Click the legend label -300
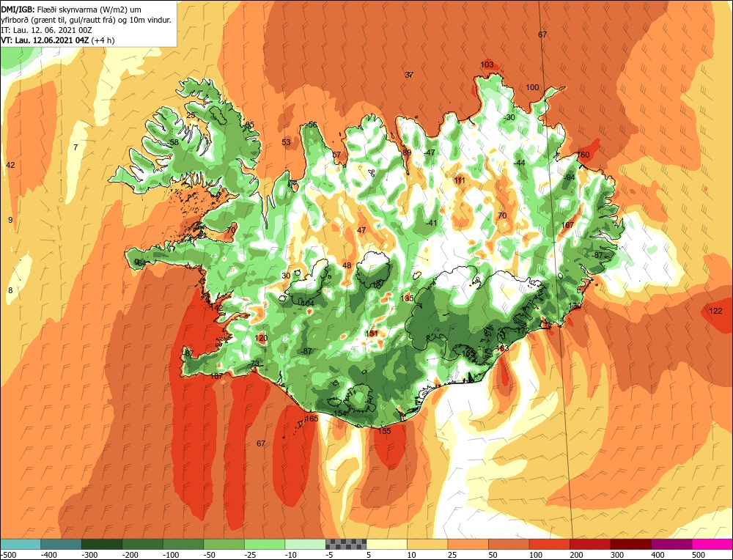Screen dimensions: 733x560 89,555
